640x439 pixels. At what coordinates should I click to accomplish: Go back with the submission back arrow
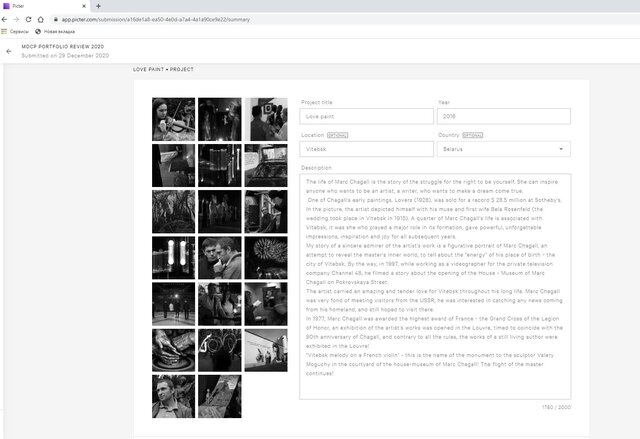[x=9, y=51]
